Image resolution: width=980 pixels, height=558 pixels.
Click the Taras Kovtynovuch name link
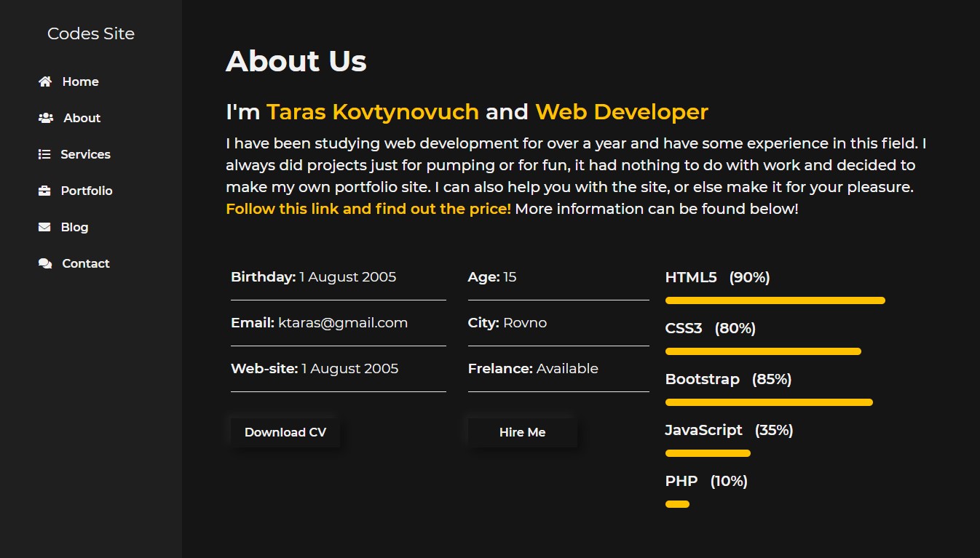click(373, 111)
